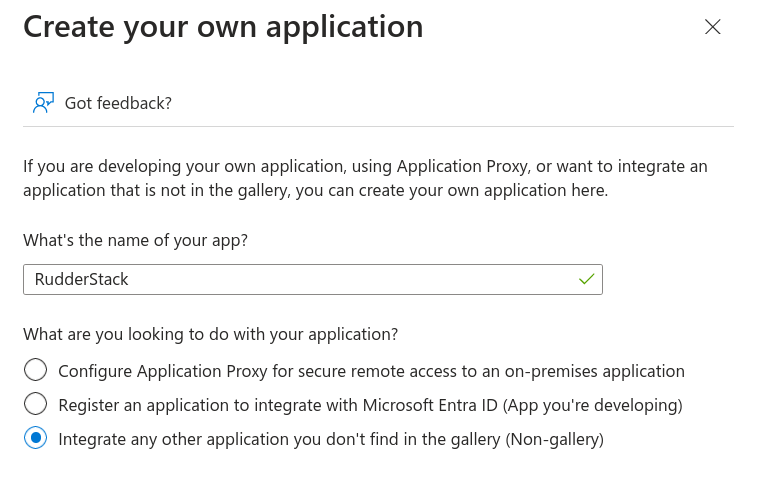Click the description paragraph about Application Proxy
This screenshot has height=484, width=759.
365,178
